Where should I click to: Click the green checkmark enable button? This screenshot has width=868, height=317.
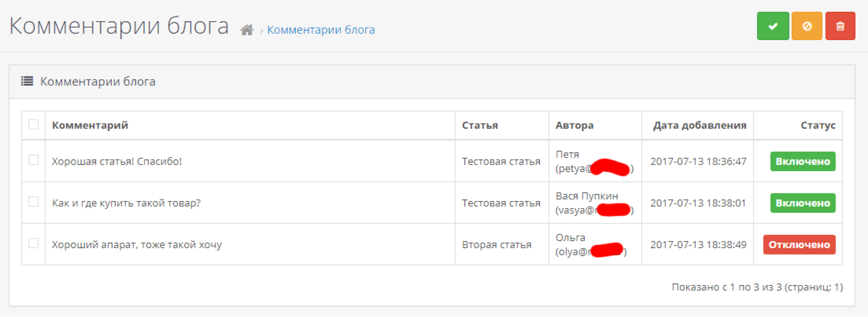tap(773, 26)
